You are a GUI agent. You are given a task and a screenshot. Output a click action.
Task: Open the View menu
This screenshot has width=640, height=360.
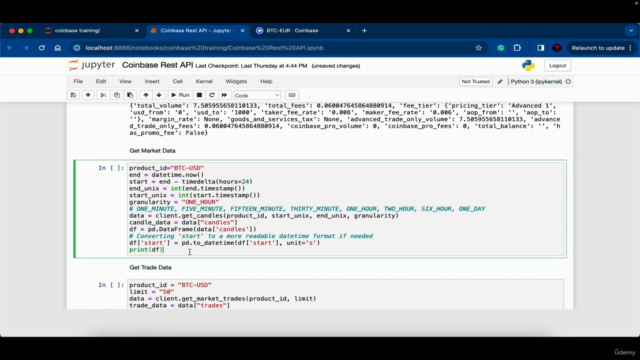pyautogui.click(x=125, y=81)
